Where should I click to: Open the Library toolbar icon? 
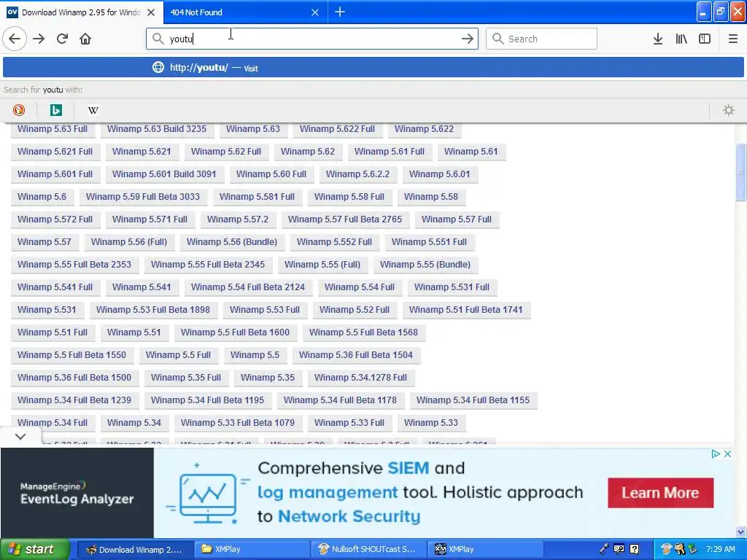[x=681, y=39]
